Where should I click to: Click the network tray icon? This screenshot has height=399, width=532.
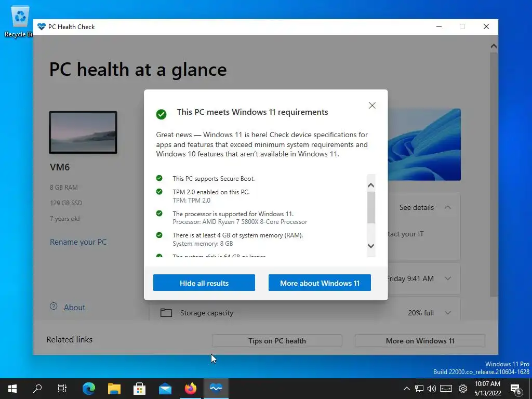click(419, 389)
